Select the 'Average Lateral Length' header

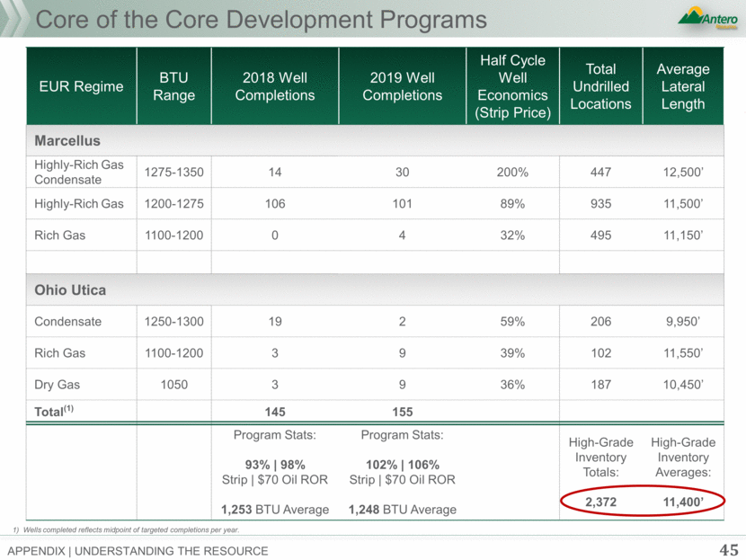pyautogui.click(x=683, y=86)
